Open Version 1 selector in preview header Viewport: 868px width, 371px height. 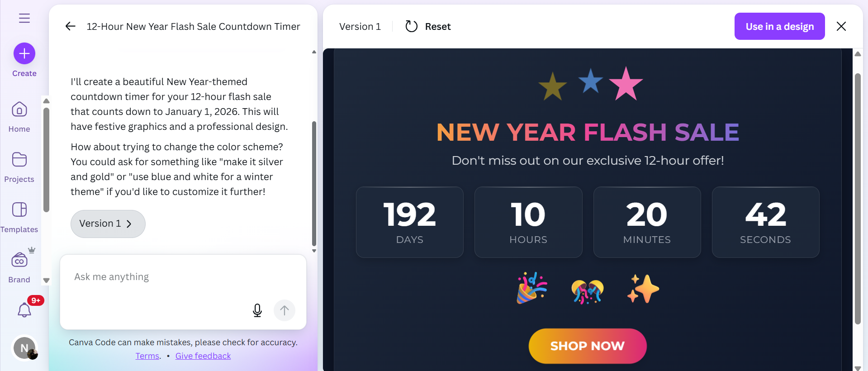(360, 27)
